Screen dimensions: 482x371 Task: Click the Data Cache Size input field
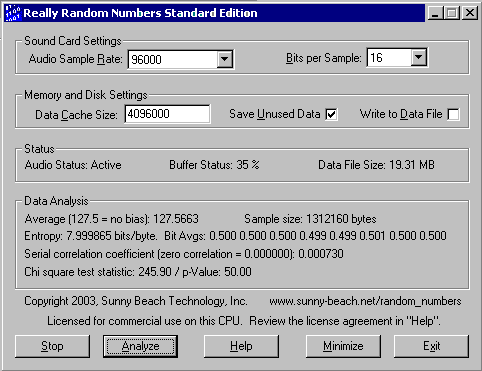point(167,114)
